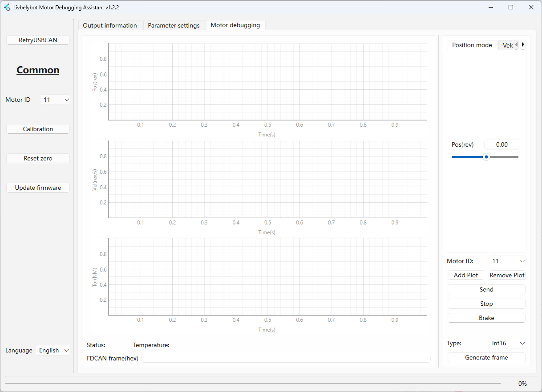Switch to the partially hidden Velocity tab

(506, 45)
